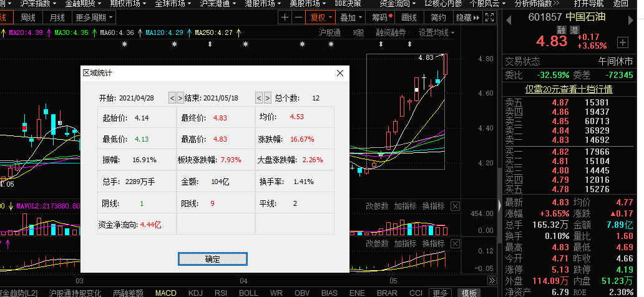Step the end date forward
The image size is (644, 297).
point(267,98)
